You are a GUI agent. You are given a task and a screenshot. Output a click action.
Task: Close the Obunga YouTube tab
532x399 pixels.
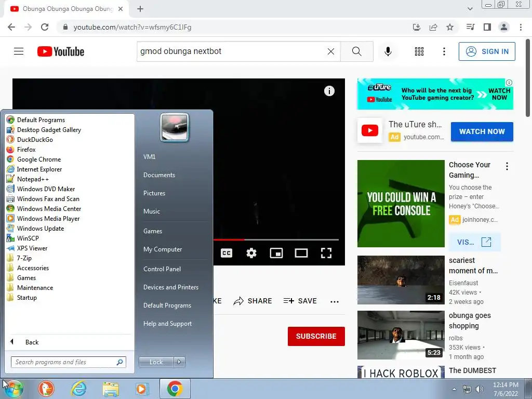point(121,9)
